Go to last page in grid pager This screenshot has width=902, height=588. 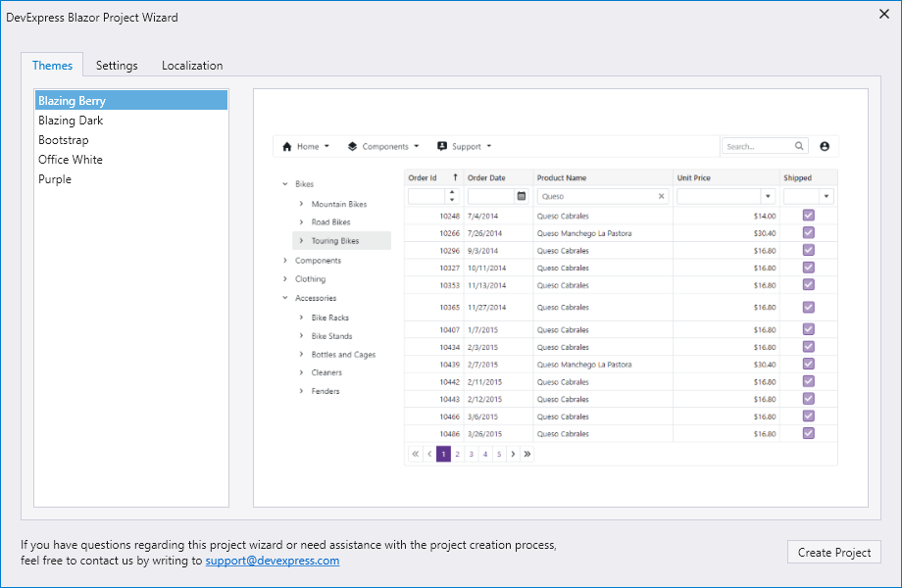tap(527, 454)
